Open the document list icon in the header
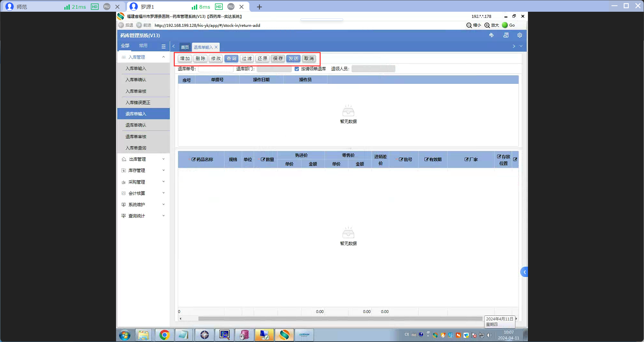Image resolution: width=644 pixels, height=342 pixels. point(506,35)
